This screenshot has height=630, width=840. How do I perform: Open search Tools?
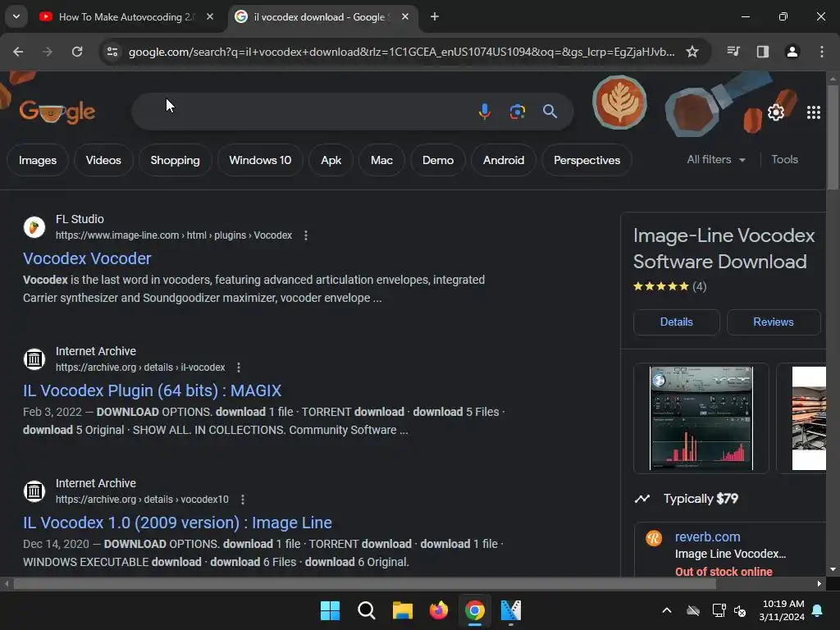pos(784,160)
